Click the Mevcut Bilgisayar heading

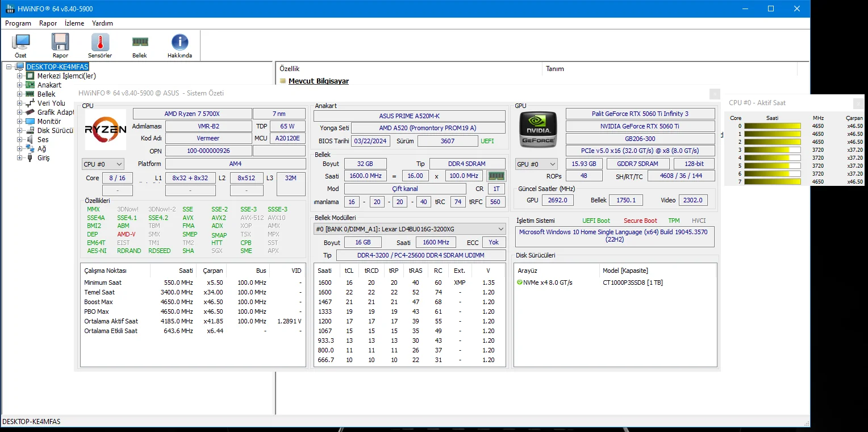click(318, 81)
